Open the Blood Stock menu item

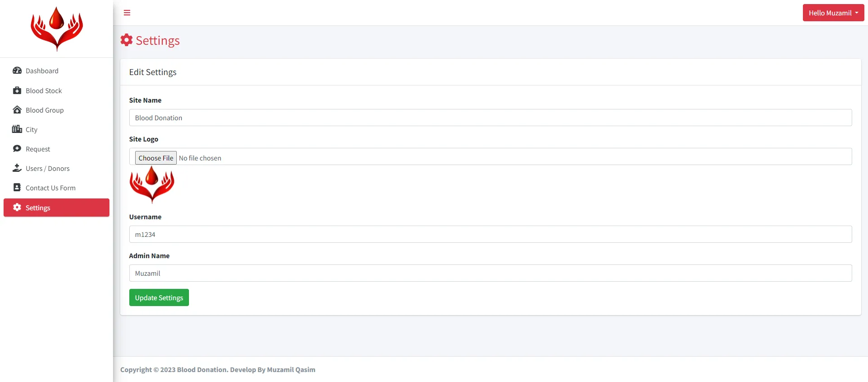pyautogui.click(x=44, y=91)
